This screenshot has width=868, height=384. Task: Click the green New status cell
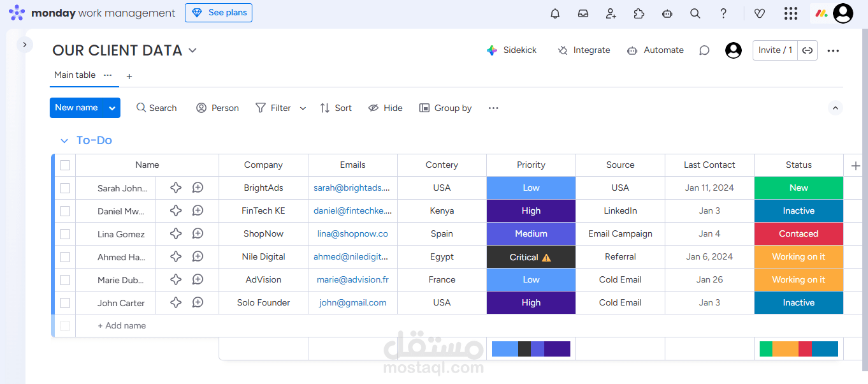coord(799,188)
